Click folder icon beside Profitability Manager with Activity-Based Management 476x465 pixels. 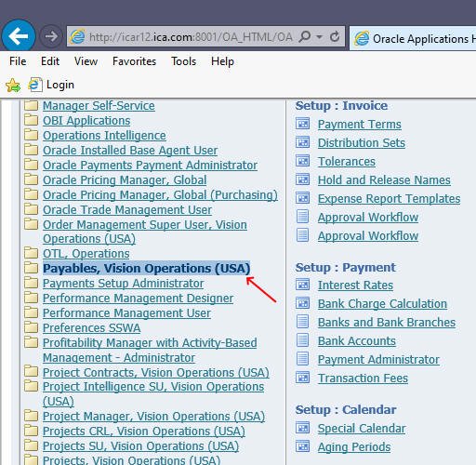(31, 342)
